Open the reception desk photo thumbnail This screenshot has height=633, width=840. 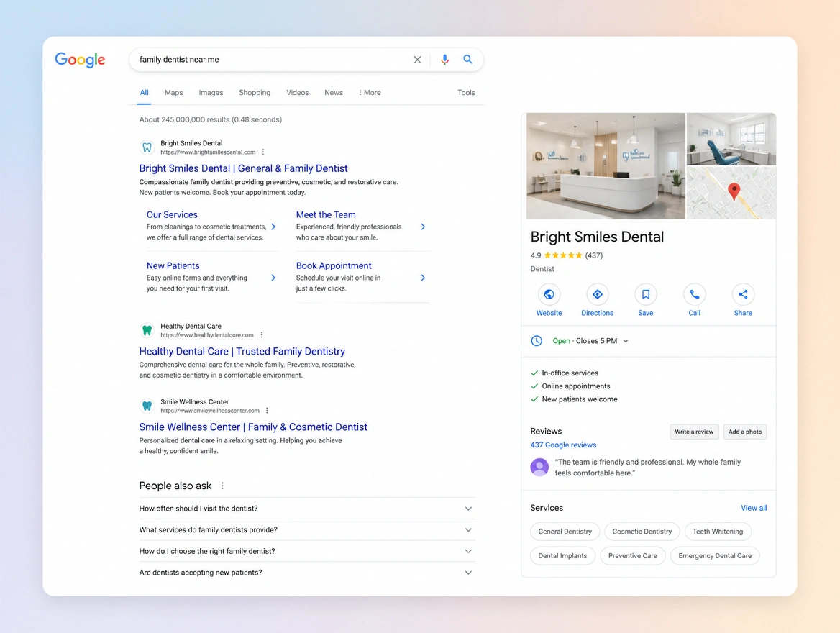click(606, 166)
